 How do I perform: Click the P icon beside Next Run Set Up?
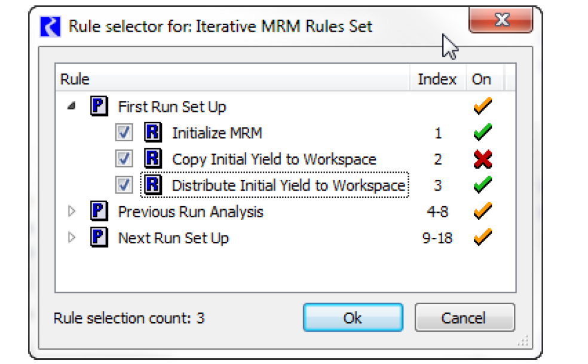pyautogui.click(x=99, y=238)
